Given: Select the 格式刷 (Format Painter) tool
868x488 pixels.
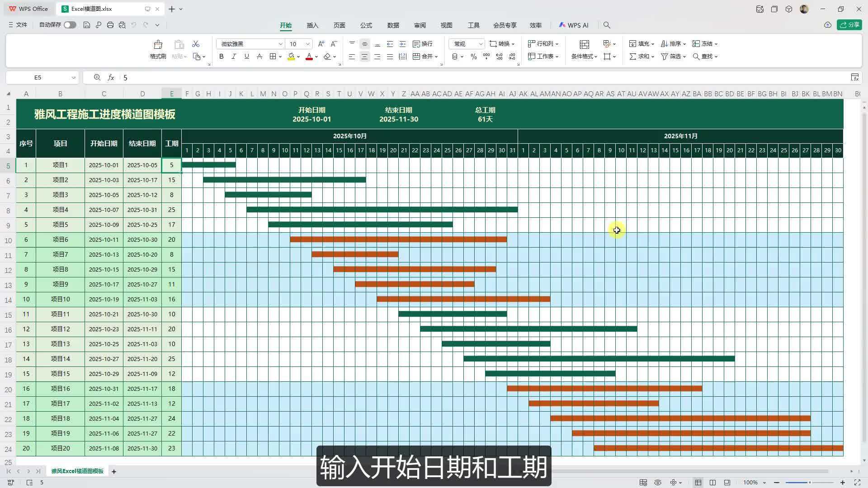Looking at the screenshot, I should pyautogui.click(x=157, y=49).
